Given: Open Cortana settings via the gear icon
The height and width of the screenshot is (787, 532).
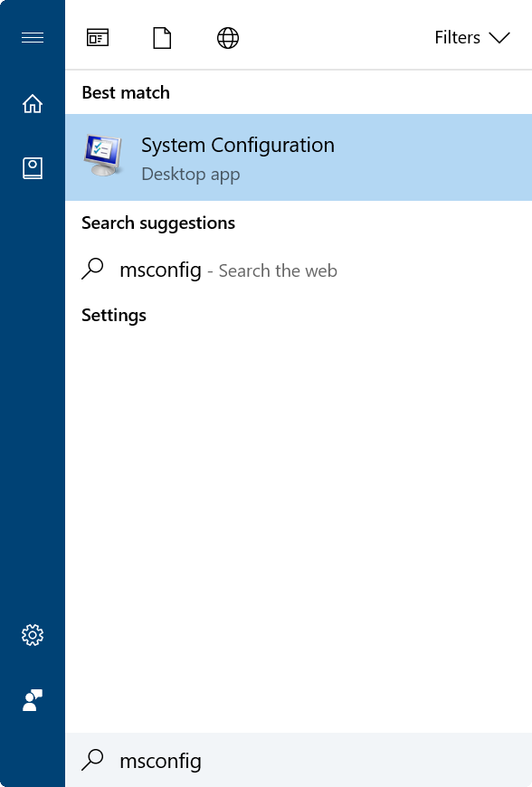Looking at the screenshot, I should coord(33,635).
